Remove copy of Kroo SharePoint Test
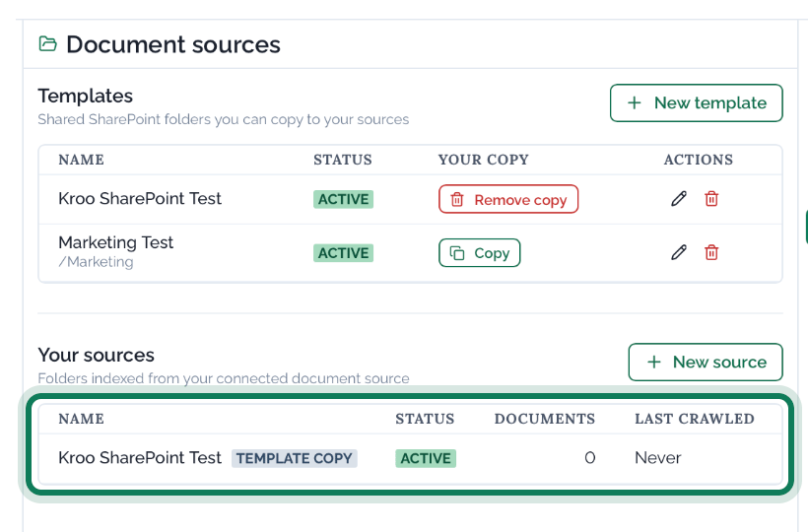Image resolution: width=808 pixels, height=532 pixels. (508, 199)
